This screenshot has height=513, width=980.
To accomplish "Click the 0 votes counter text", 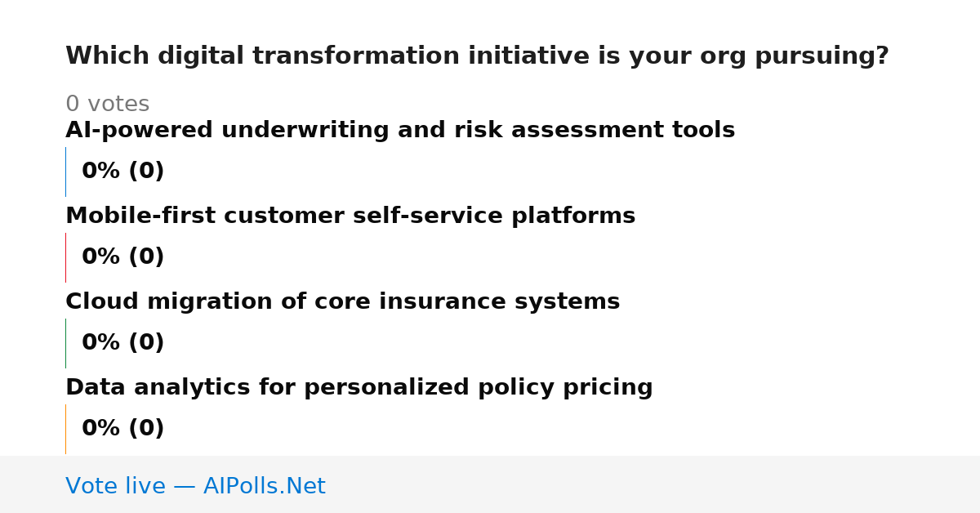I will [x=107, y=105].
